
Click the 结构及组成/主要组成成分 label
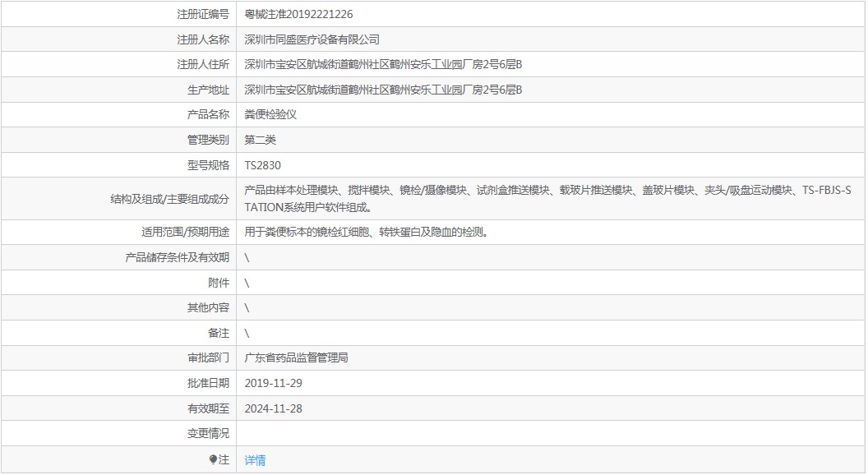pos(169,200)
